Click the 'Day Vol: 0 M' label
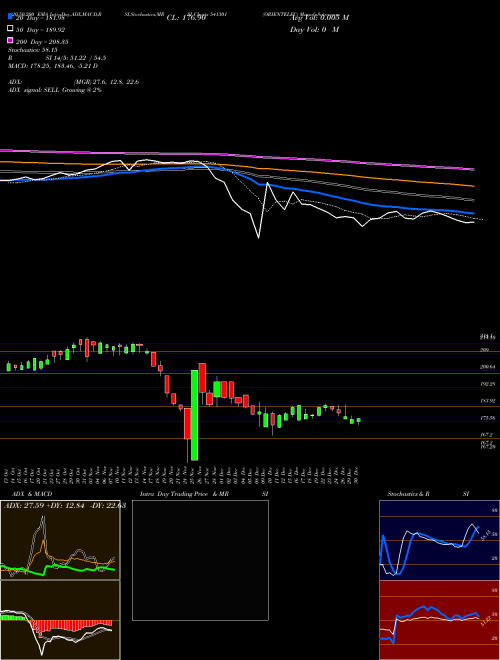500x660 pixels. click(314, 30)
